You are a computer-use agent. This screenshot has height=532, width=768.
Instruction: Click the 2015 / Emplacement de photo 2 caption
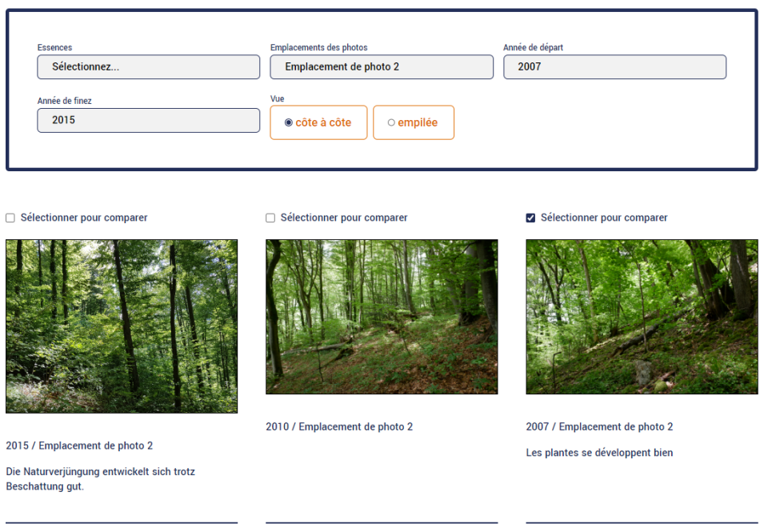coord(79,446)
